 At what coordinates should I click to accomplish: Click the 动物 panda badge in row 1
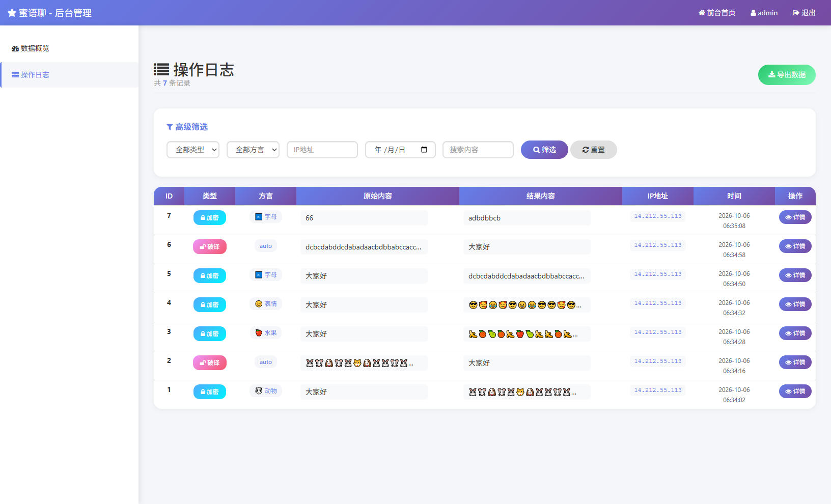(x=266, y=391)
